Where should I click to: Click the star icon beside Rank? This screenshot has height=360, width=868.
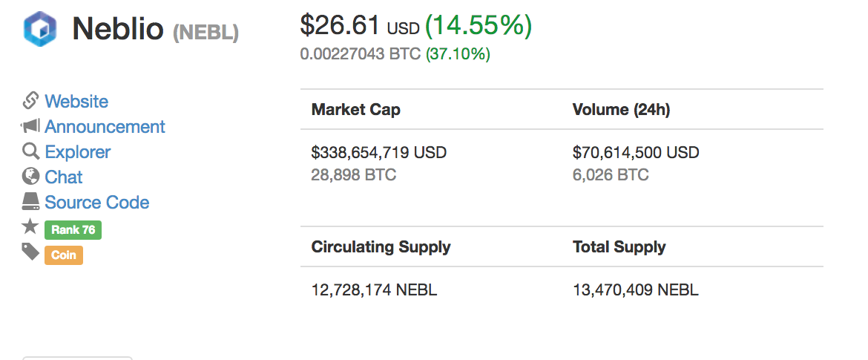pos(30,227)
